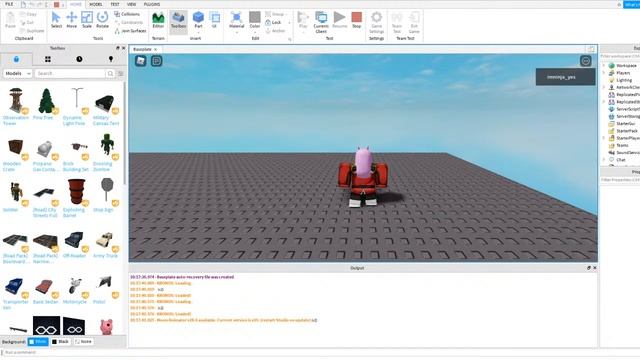Toggle Constraints option
This screenshot has width=640, height=360.
(129, 22)
